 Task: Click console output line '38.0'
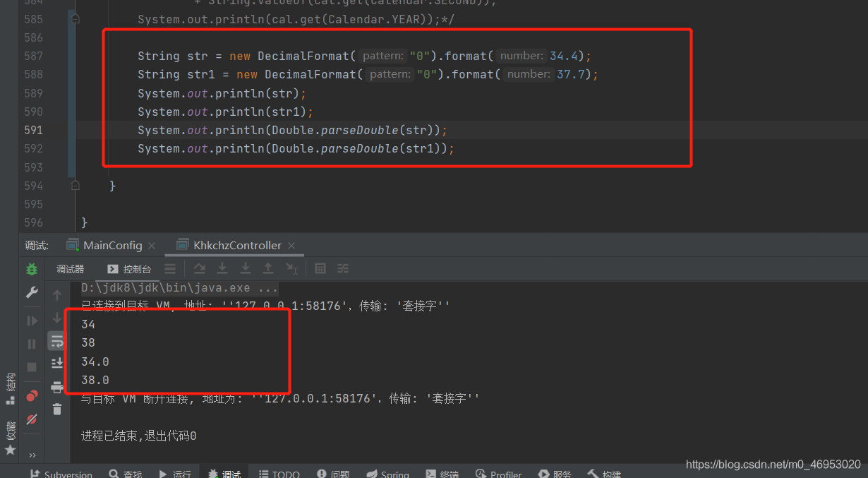point(95,380)
